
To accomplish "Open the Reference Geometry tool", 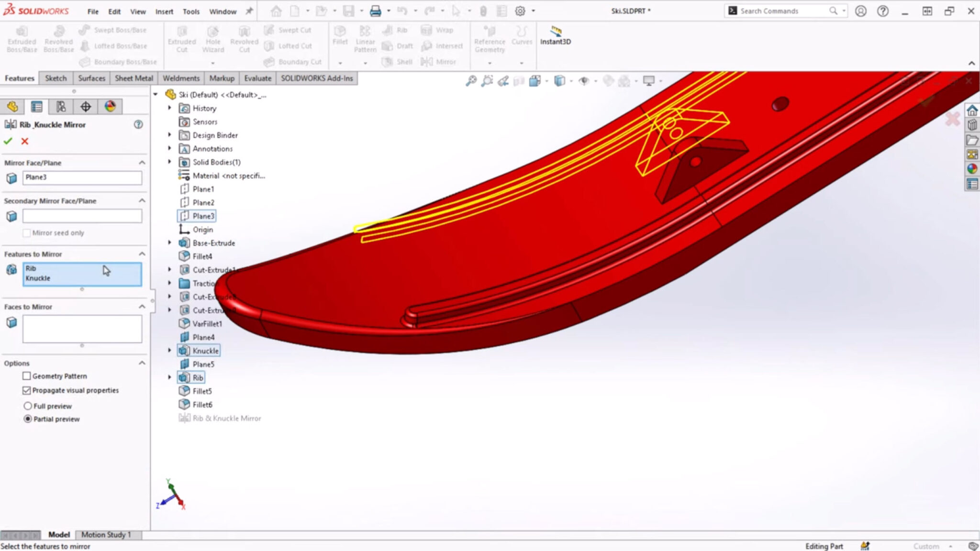I will click(490, 38).
